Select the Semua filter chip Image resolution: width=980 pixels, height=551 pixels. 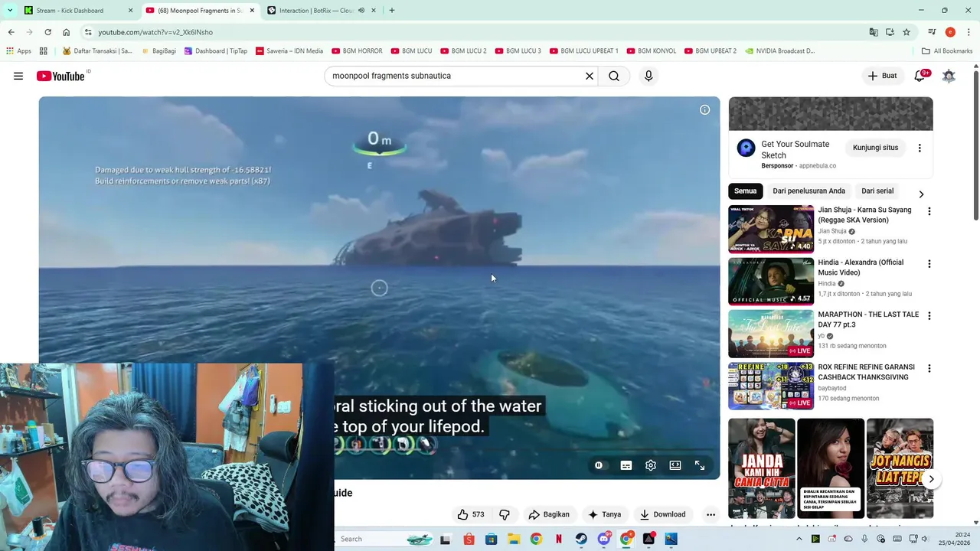[745, 191]
